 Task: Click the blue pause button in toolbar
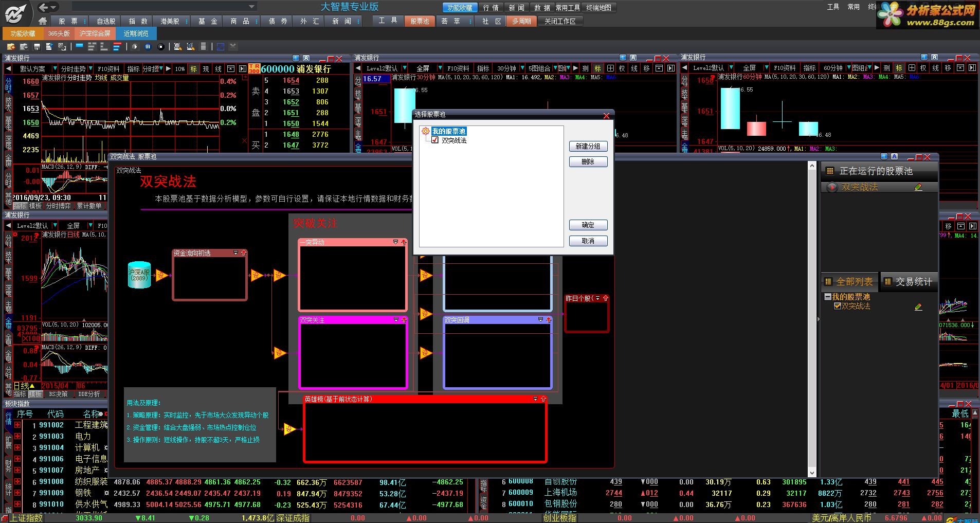tap(148, 47)
